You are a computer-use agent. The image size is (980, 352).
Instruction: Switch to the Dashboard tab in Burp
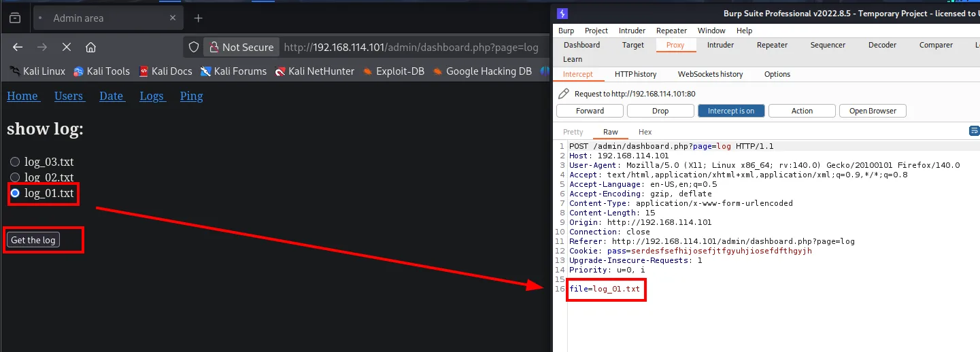(581, 45)
